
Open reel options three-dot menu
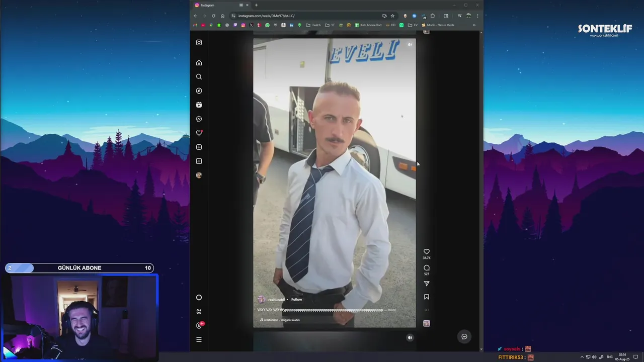(x=427, y=310)
